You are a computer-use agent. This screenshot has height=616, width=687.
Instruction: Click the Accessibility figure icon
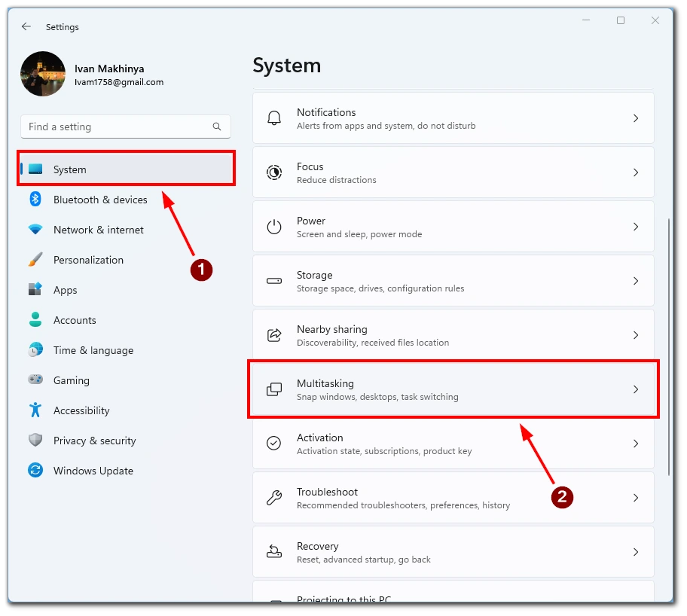[35, 410]
